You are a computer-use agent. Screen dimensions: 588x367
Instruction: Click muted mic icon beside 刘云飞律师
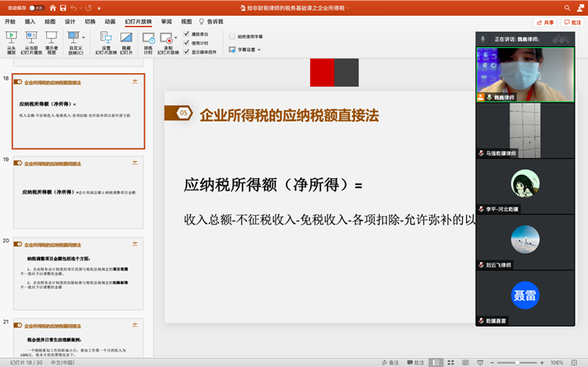point(481,265)
